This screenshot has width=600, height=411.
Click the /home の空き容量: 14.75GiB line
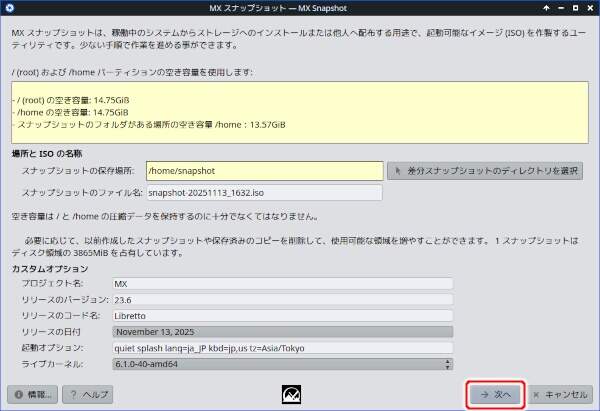[70, 112]
